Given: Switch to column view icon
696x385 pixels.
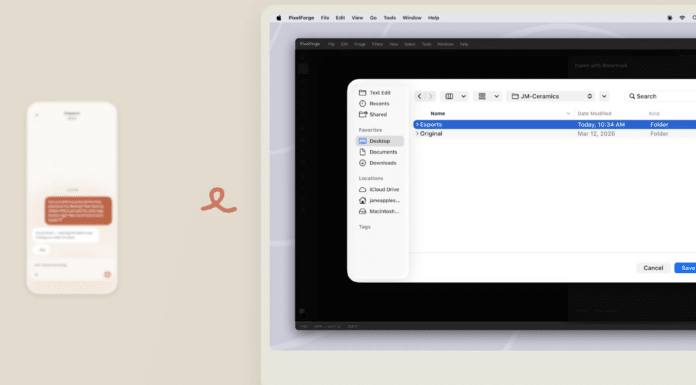Looking at the screenshot, I should (x=449, y=96).
